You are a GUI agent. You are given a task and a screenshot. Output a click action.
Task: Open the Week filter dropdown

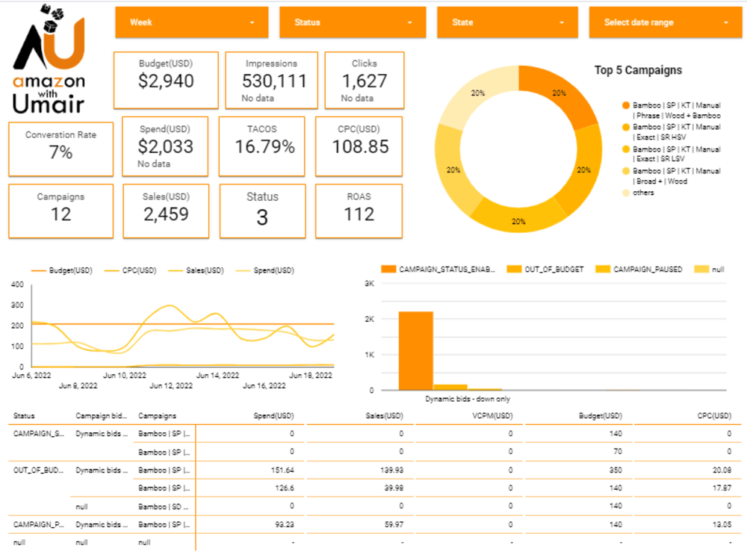pyautogui.click(x=191, y=22)
